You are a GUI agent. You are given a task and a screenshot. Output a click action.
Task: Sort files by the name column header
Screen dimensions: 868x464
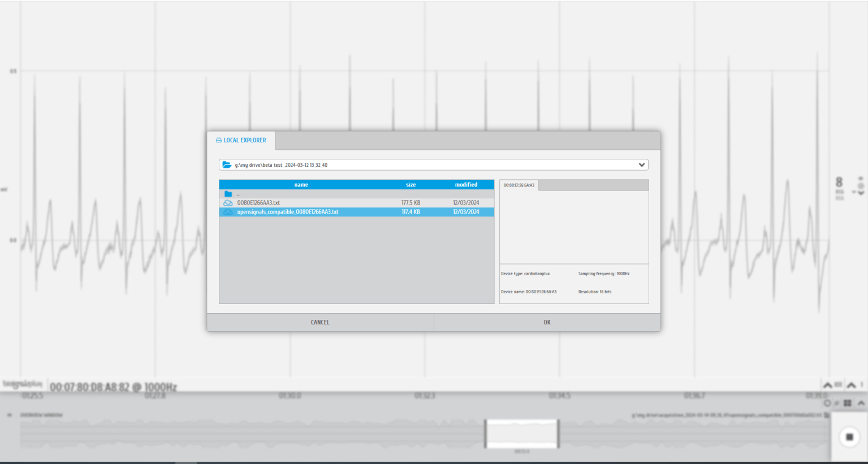[x=301, y=184]
